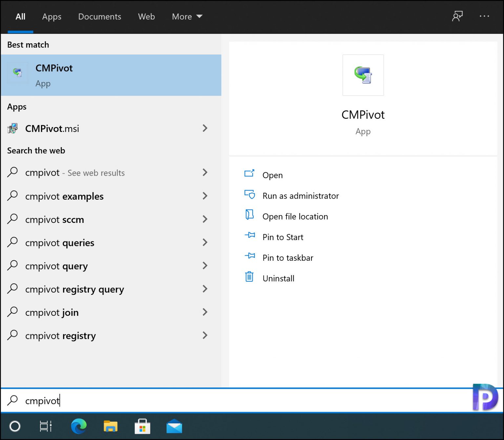Click the Pin to Start pin icon
The height and width of the screenshot is (440, 504).
pyautogui.click(x=250, y=235)
